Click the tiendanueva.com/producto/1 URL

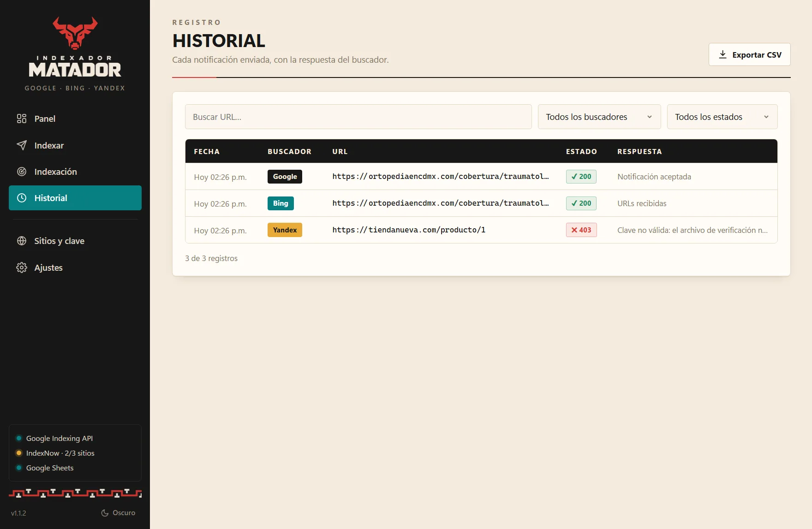[x=409, y=230]
